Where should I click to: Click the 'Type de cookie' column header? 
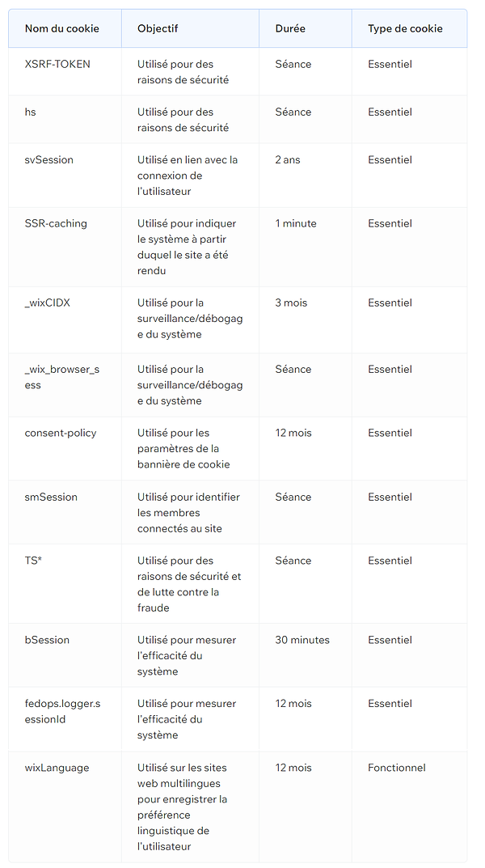(405, 28)
